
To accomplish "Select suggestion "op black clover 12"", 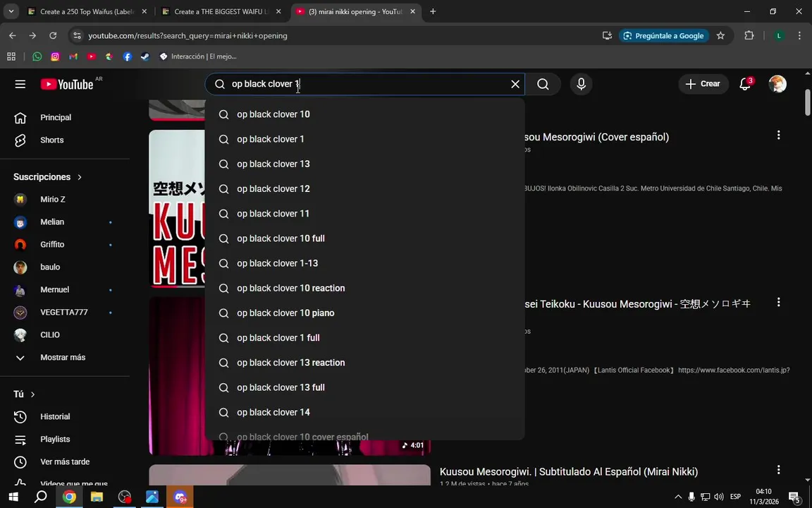I will pyautogui.click(x=364, y=188).
